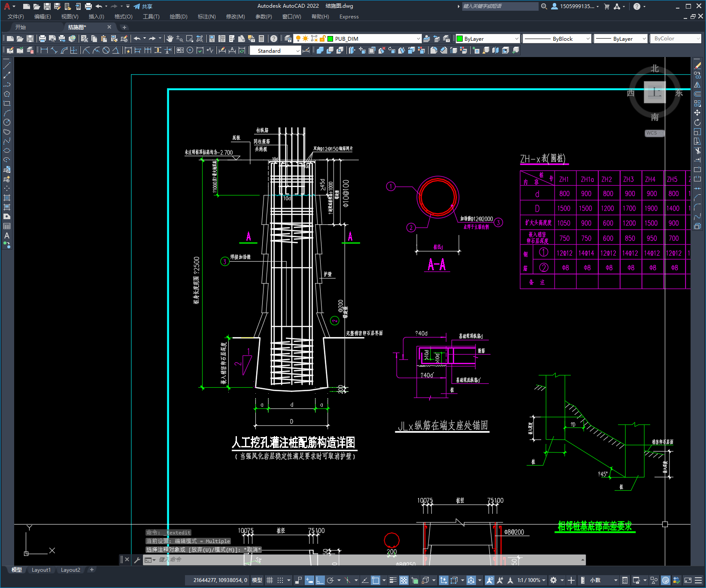Select the Rotate tool in modify toolbar
Screen dimensions: 706x588
click(697, 122)
